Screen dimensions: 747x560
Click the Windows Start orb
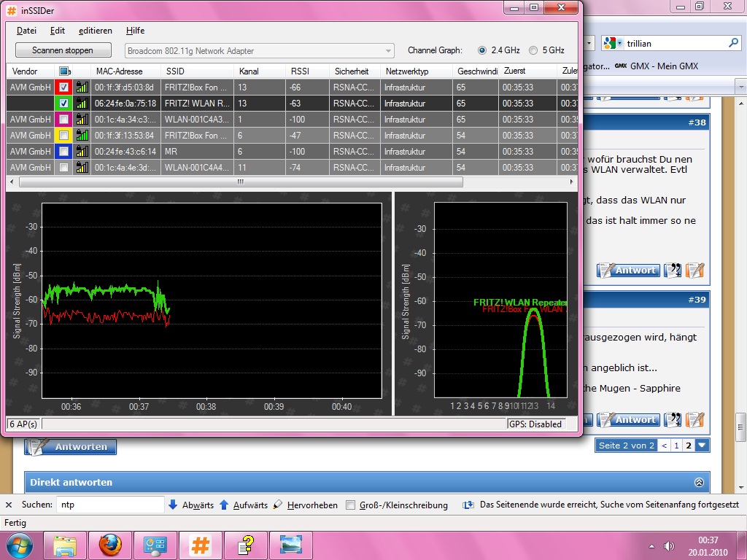[20, 545]
